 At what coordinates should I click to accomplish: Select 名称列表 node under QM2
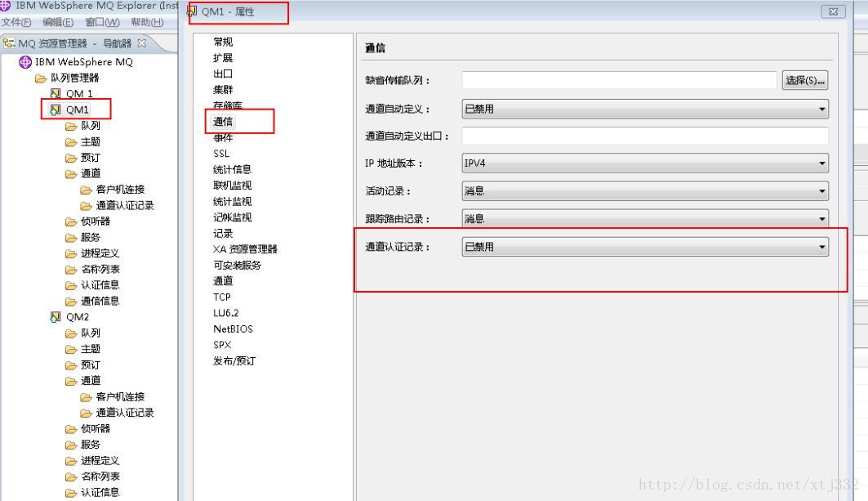100,476
